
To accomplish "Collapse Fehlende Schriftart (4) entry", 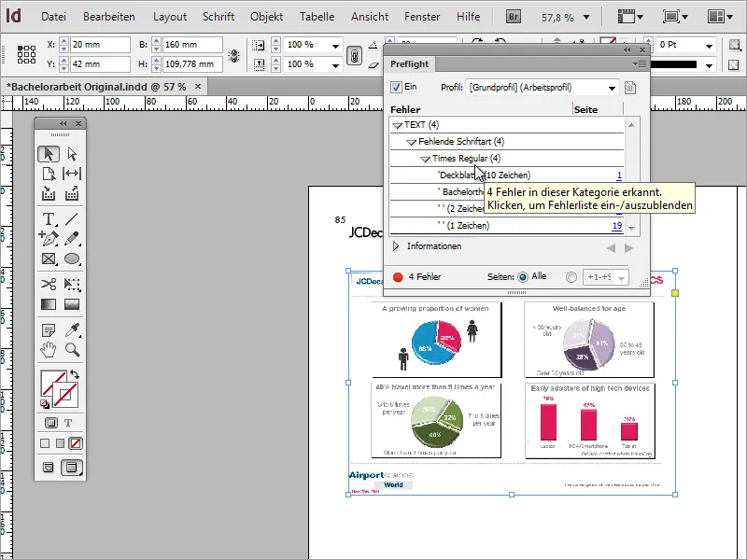I will [411, 143].
